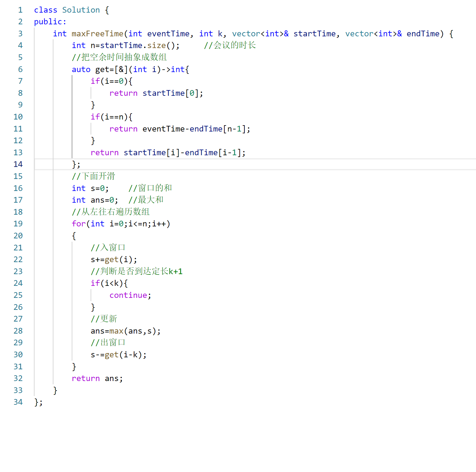The height and width of the screenshot is (472, 476).
Task: Click line number 34 in the gutter
Action: click(x=18, y=402)
